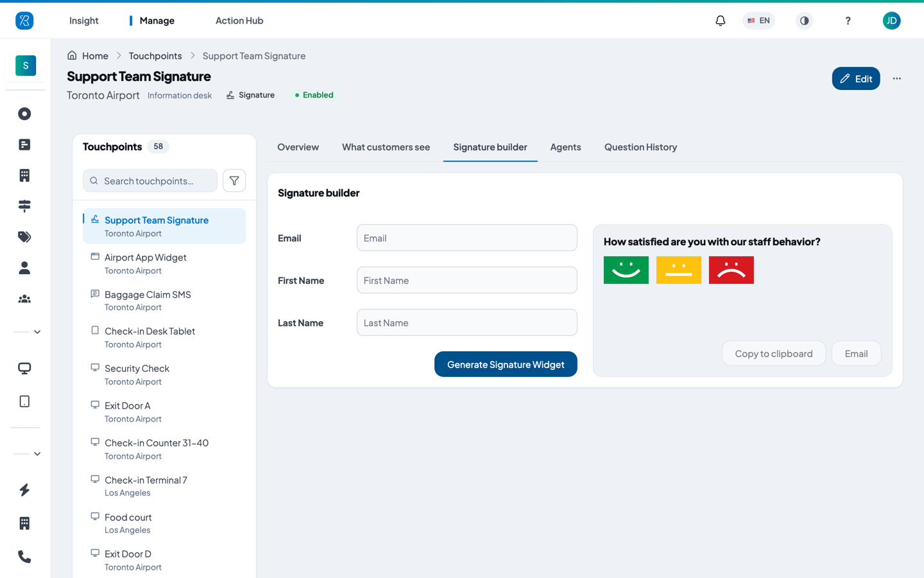Click the yellow neutral face swatch
The image size is (924, 578).
[x=679, y=270]
